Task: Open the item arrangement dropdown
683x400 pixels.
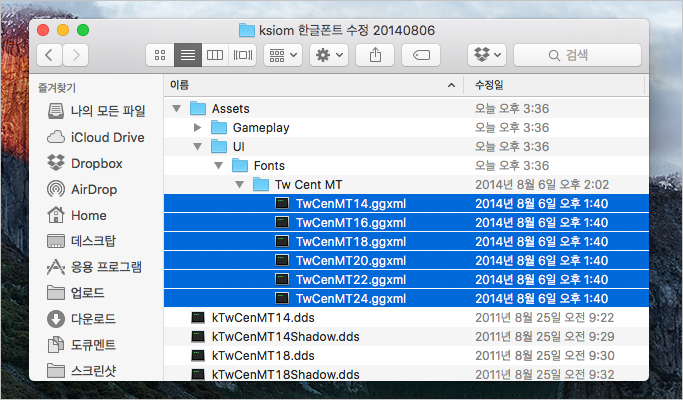Action: (x=283, y=55)
